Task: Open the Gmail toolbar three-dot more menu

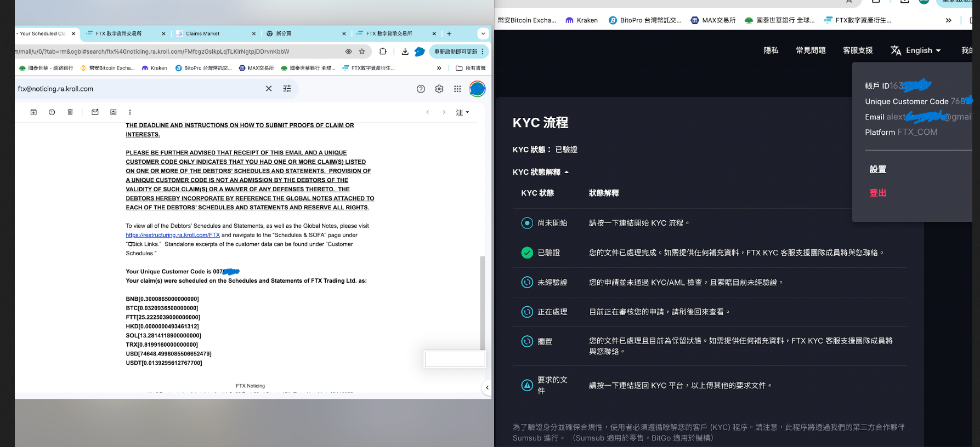Action: pyautogui.click(x=130, y=112)
